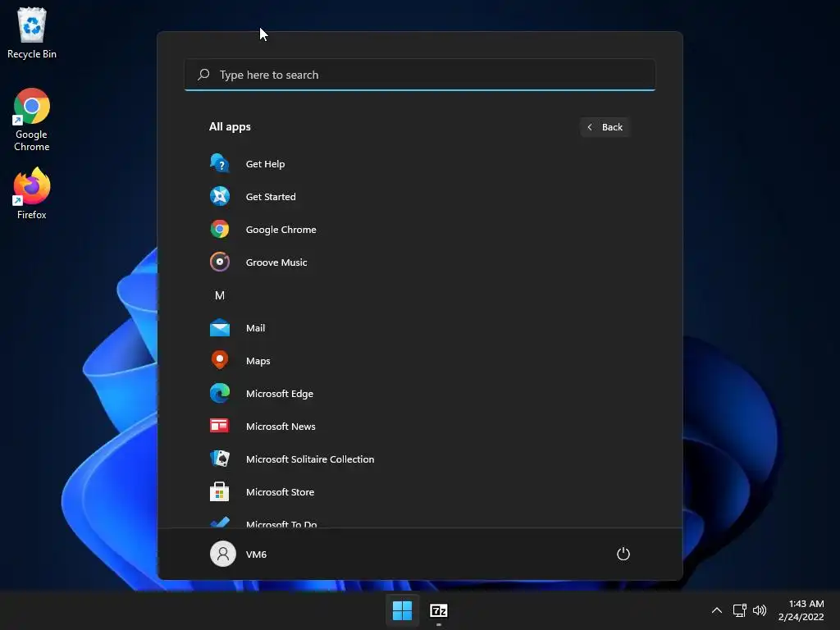Click the power icon in Start menu
The image size is (840, 630).
pyautogui.click(x=623, y=554)
